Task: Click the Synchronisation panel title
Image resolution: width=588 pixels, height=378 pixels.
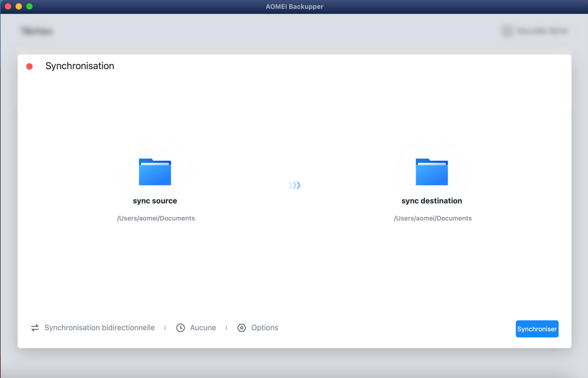Action: click(x=80, y=66)
